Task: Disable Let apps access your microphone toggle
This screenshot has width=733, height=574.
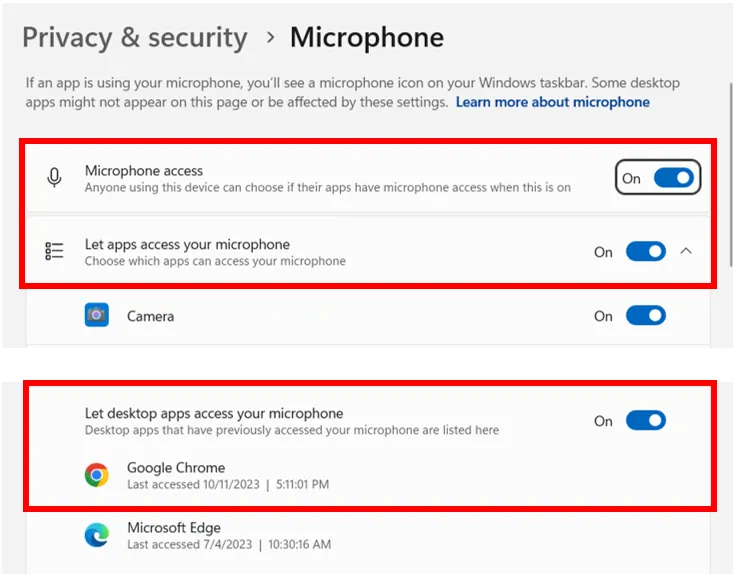Action: (x=645, y=251)
